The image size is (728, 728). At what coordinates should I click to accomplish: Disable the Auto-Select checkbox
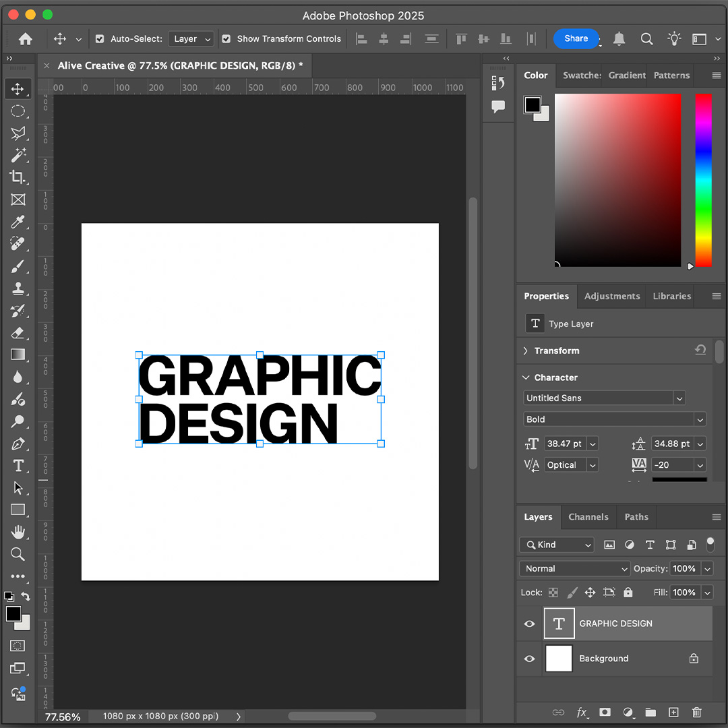(x=99, y=38)
